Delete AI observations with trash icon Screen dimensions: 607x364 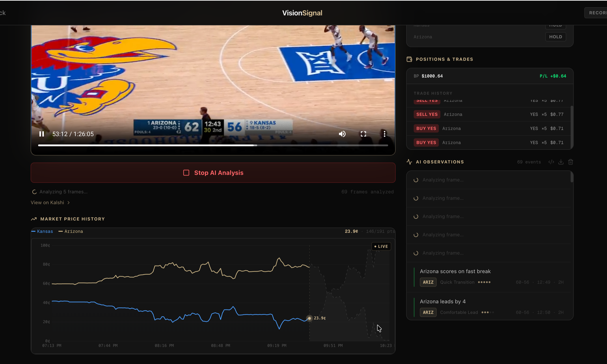click(x=570, y=162)
